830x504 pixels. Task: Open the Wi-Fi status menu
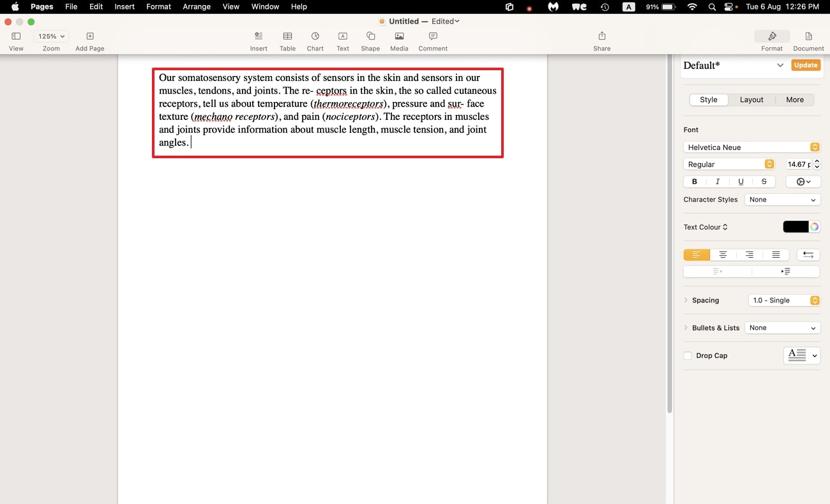pyautogui.click(x=692, y=6)
